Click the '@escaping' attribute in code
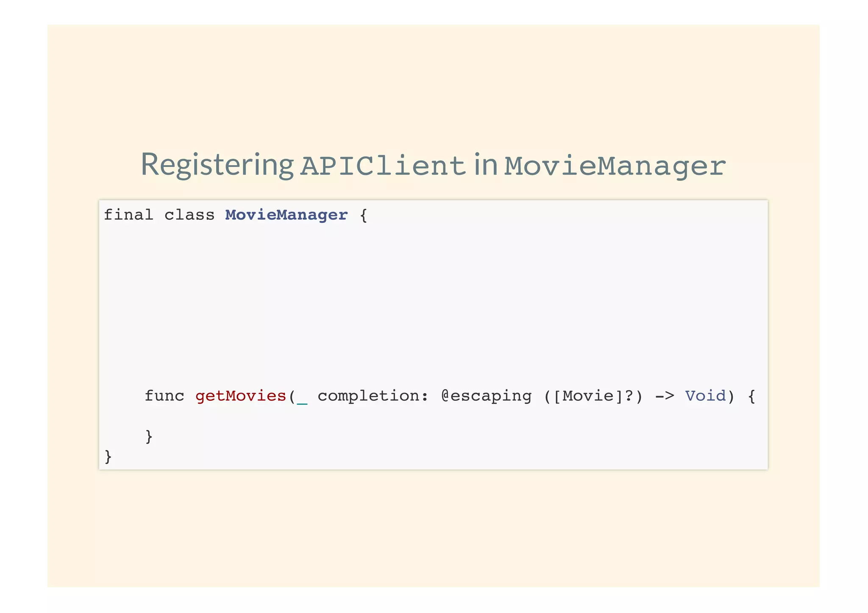This screenshot has height=613, width=868. click(x=486, y=397)
